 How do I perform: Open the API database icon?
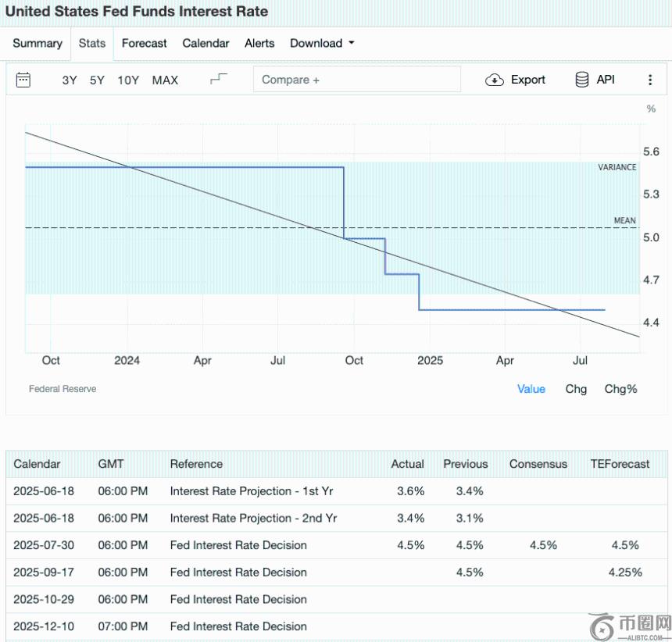[x=582, y=80]
